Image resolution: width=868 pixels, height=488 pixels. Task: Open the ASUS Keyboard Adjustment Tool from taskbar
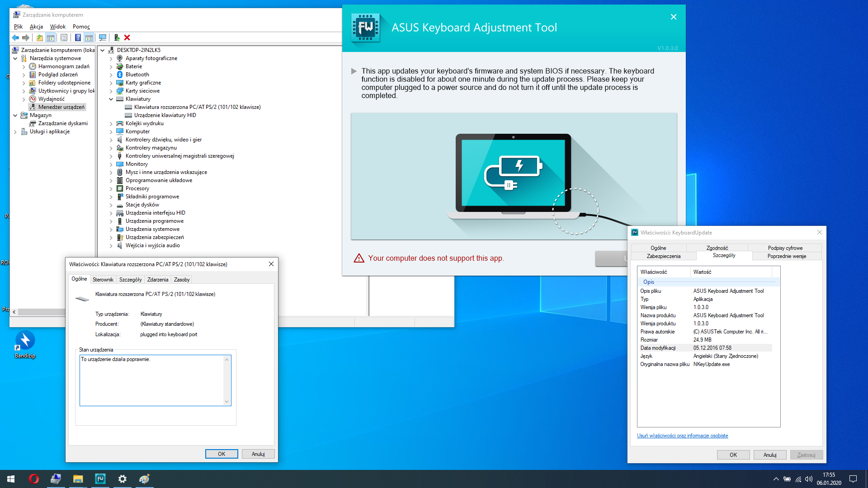point(100,479)
